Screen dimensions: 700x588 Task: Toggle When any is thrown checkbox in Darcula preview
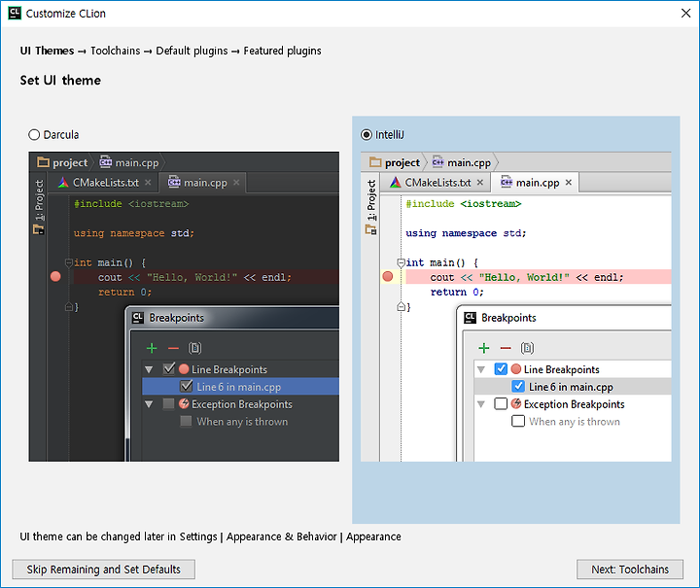point(186,421)
